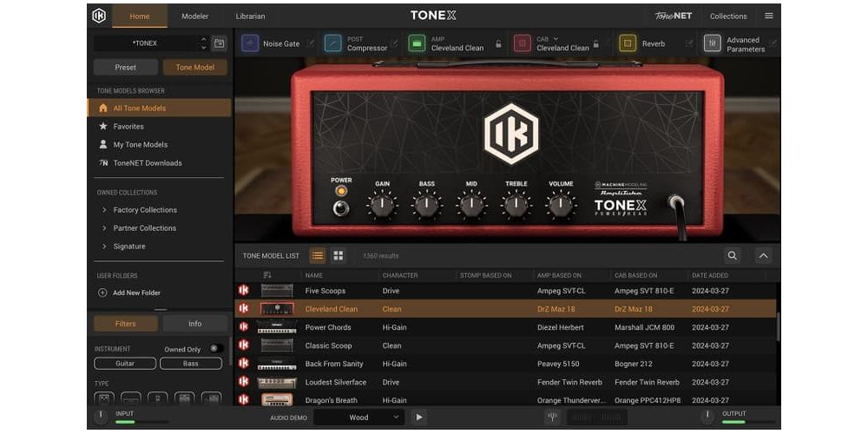Viewport: 868px width, 434px height.
Task: Click the tone model list scrollbar
Action: 778,326
